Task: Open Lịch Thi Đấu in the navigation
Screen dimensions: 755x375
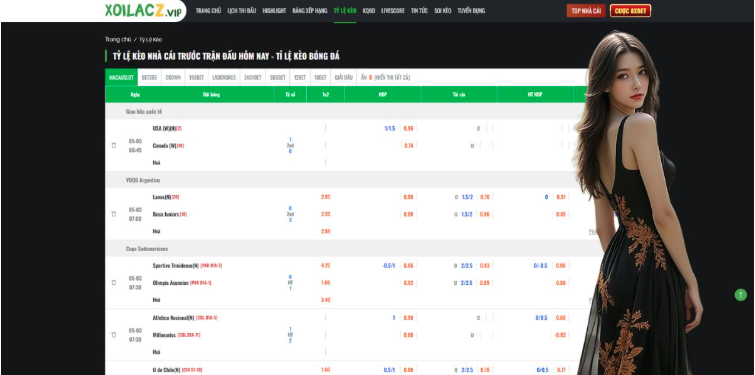Action: coord(242,11)
